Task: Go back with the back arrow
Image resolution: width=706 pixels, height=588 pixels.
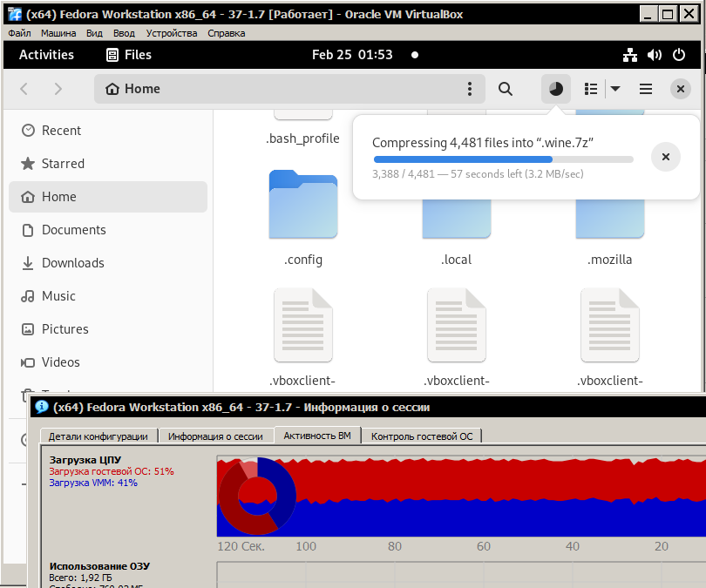Action: [x=24, y=89]
